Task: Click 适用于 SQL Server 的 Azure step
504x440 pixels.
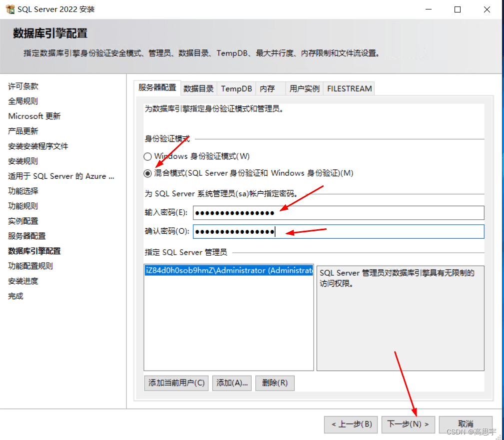Action: pyautogui.click(x=61, y=176)
